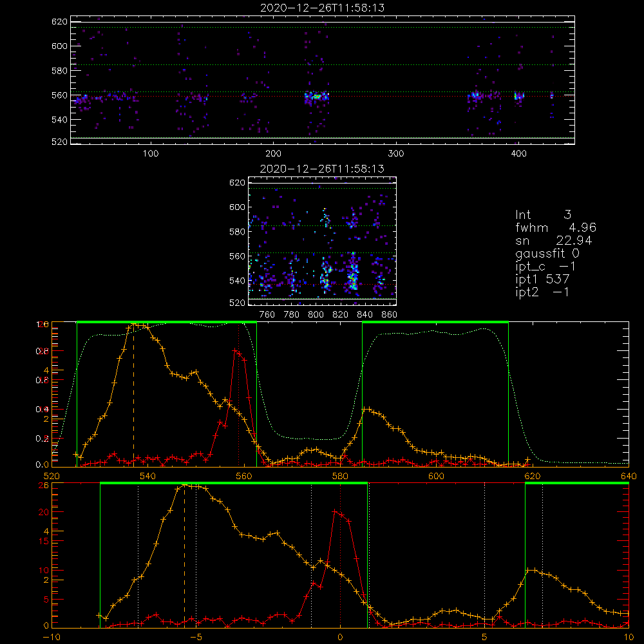Click the bright vertical streak near 830 in the middle image
Image resolution: width=644 pixels, height=644 pixels.
(x=353, y=272)
